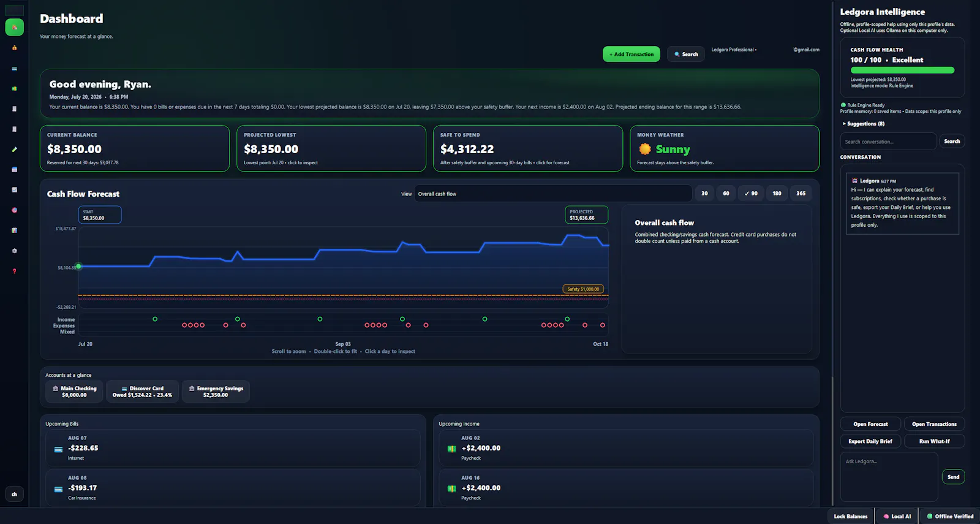Image resolution: width=980 pixels, height=524 pixels.
Task: Click the green start point on forecast line
Action: tap(78, 267)
